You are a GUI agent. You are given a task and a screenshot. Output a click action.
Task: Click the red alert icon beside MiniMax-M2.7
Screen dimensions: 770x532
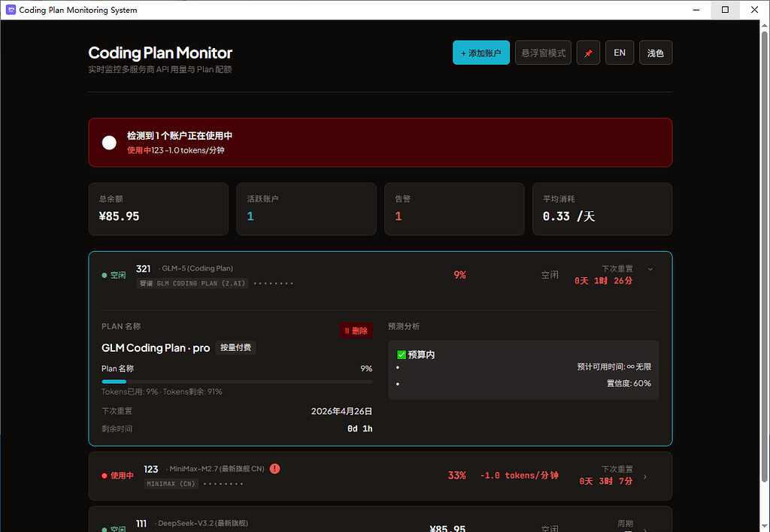pos(275,469)
